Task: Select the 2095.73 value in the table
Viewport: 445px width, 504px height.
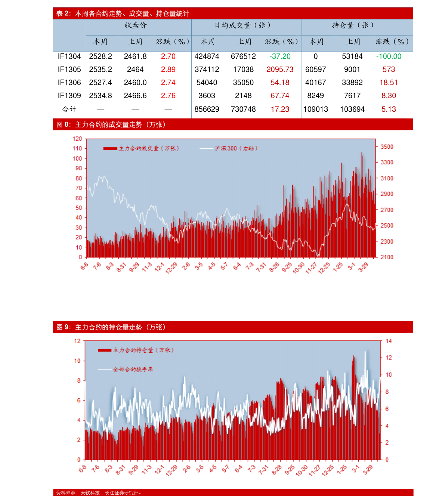Action: [x=280, y=69]
